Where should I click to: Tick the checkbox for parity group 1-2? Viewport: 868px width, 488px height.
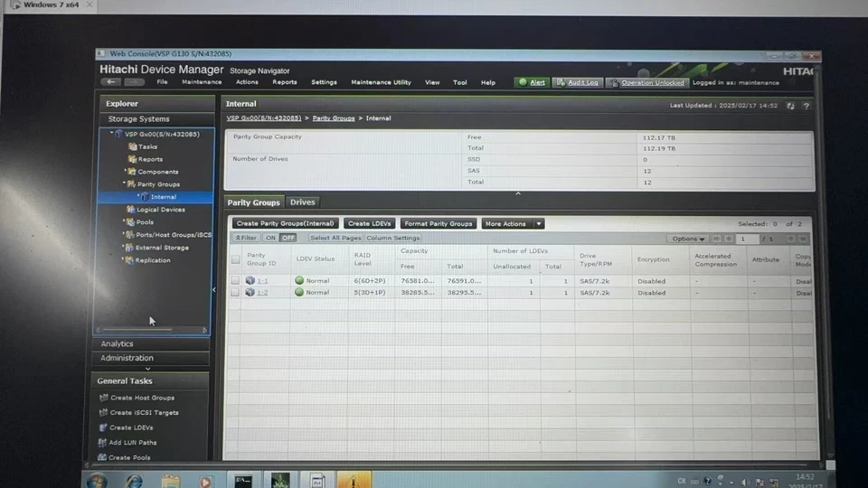(235, 292)
